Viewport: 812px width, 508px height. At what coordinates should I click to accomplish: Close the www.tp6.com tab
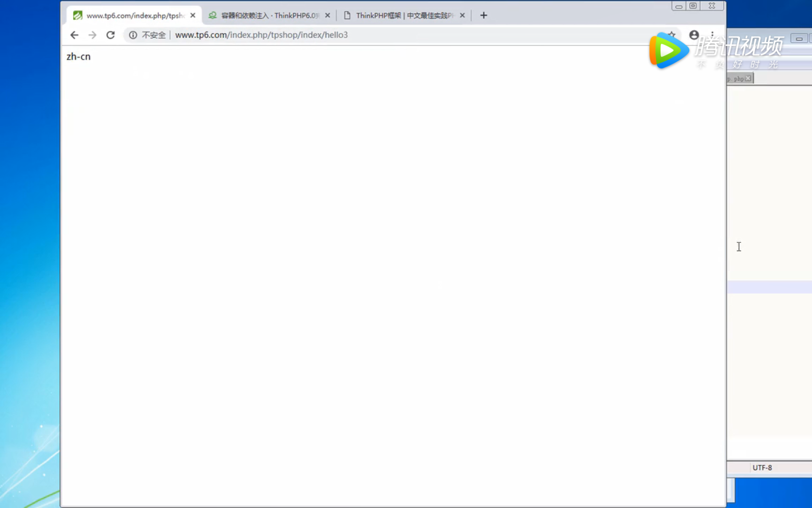pos(193,15)
